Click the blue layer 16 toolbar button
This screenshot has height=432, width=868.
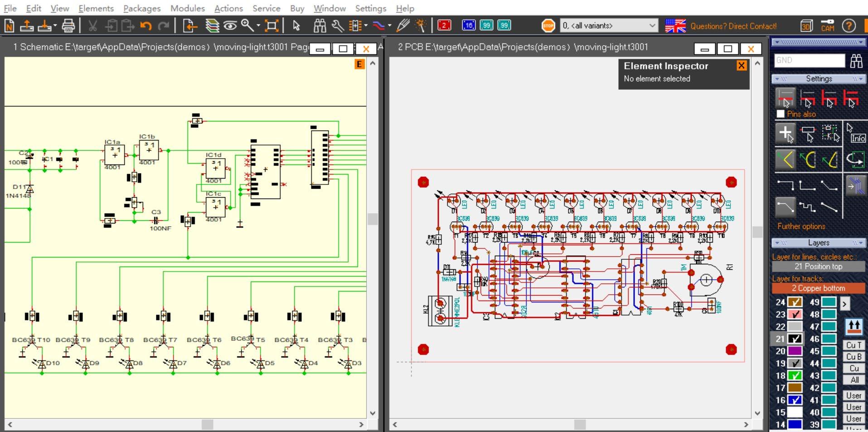pos(469,25)
